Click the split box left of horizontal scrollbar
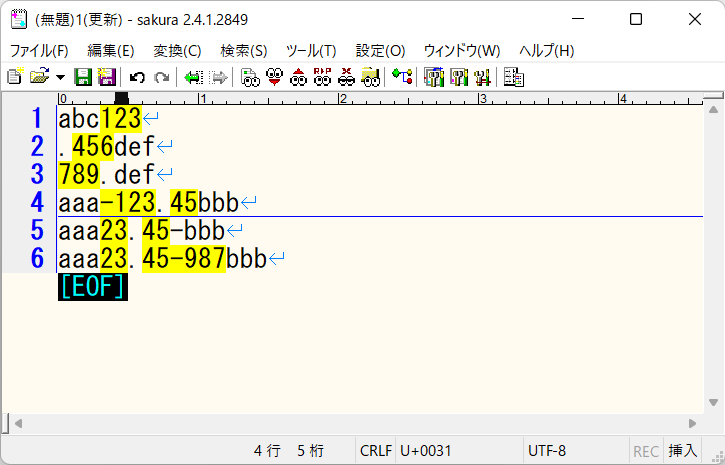 point(5,423)
